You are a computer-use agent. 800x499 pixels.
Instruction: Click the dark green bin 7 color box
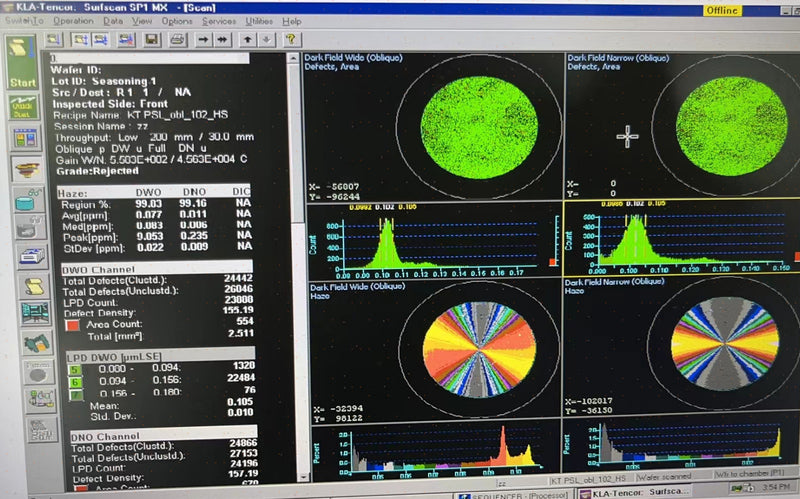pos(76,394)
